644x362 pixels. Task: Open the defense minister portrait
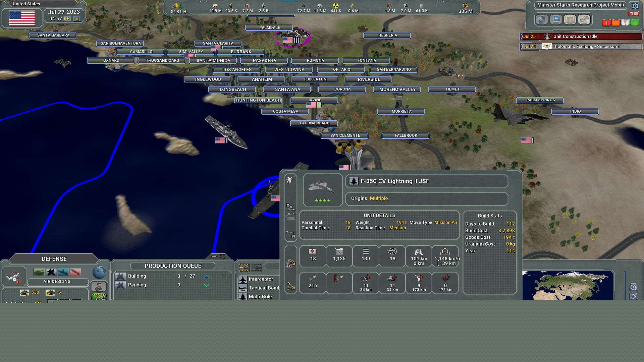pos(99,287)
